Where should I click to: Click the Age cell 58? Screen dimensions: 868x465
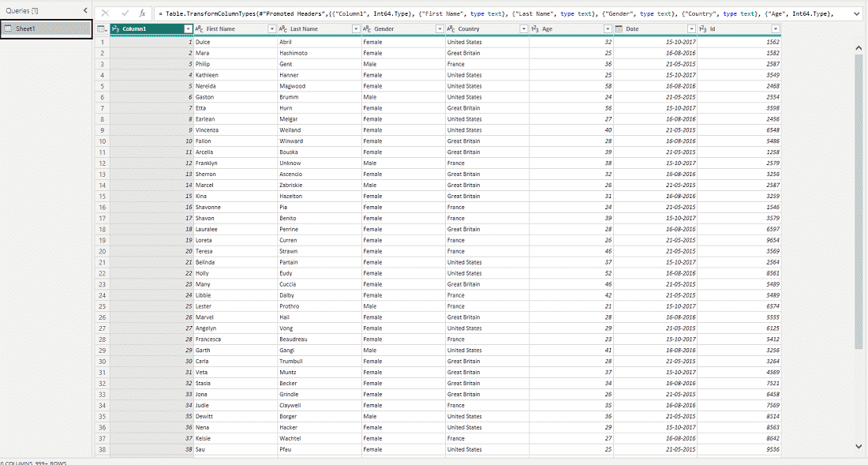(x=571, y=86)
